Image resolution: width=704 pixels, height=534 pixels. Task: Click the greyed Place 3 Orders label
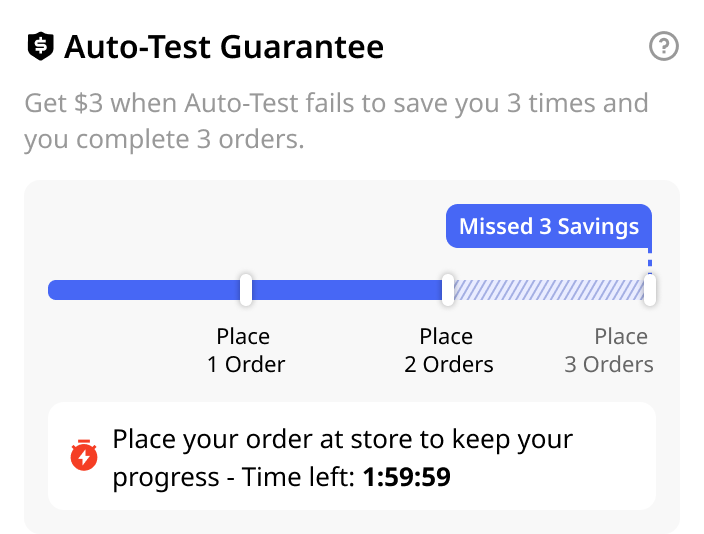[x=609, y=350]
